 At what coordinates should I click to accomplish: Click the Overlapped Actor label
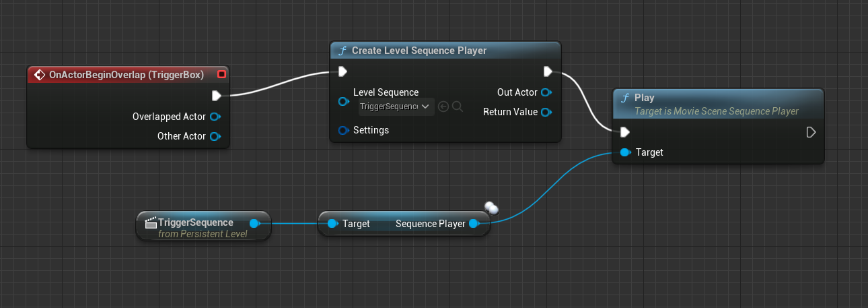click(x=169, y=117)
